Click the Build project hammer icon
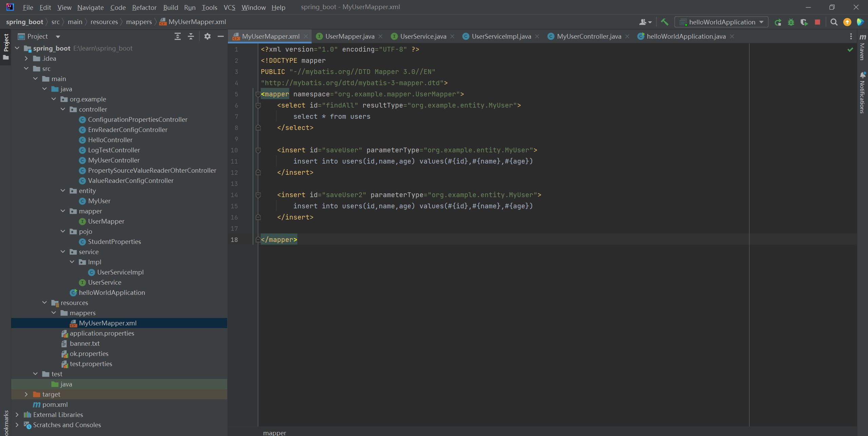 665,22
